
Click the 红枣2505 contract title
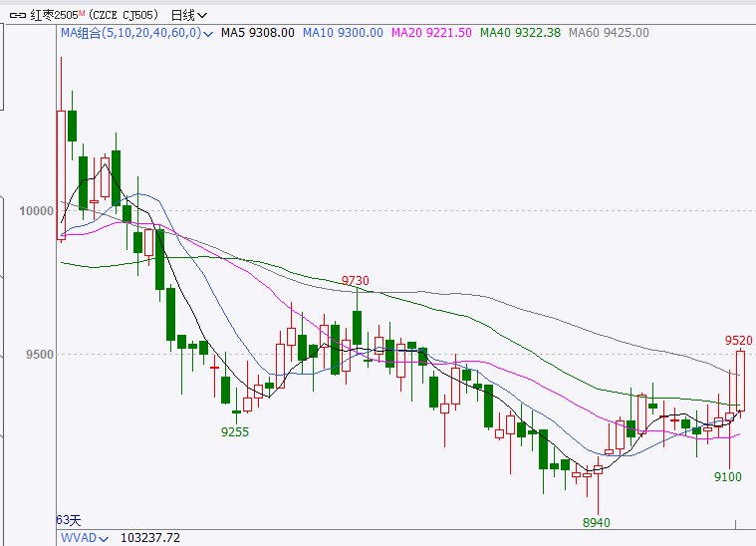click(x=58, y=15)
